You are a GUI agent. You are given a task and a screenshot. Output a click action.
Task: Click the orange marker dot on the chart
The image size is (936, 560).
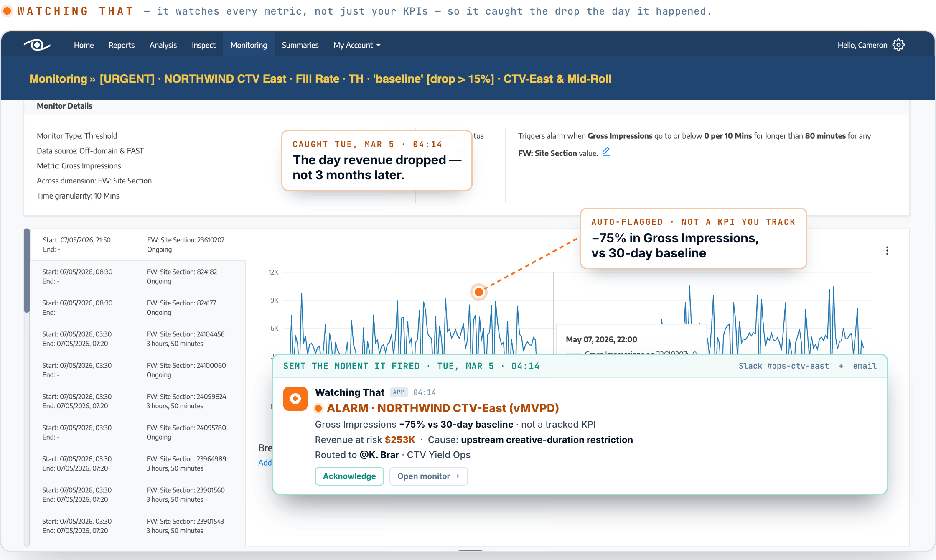(479, 292)
